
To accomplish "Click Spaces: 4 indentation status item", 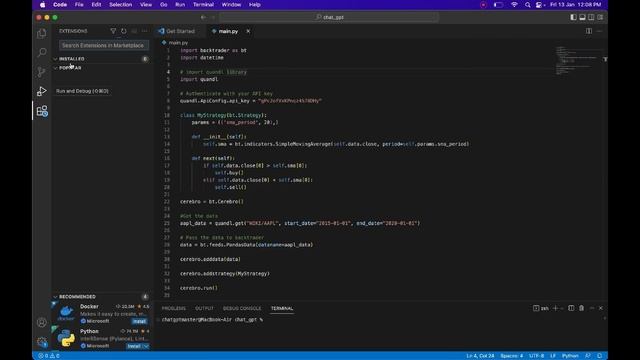I will pos(511,356).
